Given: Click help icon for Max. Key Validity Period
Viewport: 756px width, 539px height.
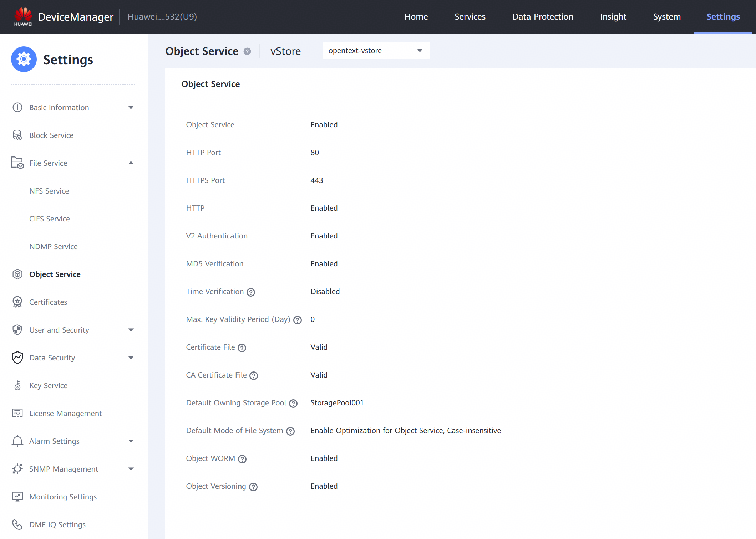Looking at the screenshot, I should [x=298, y=320].
